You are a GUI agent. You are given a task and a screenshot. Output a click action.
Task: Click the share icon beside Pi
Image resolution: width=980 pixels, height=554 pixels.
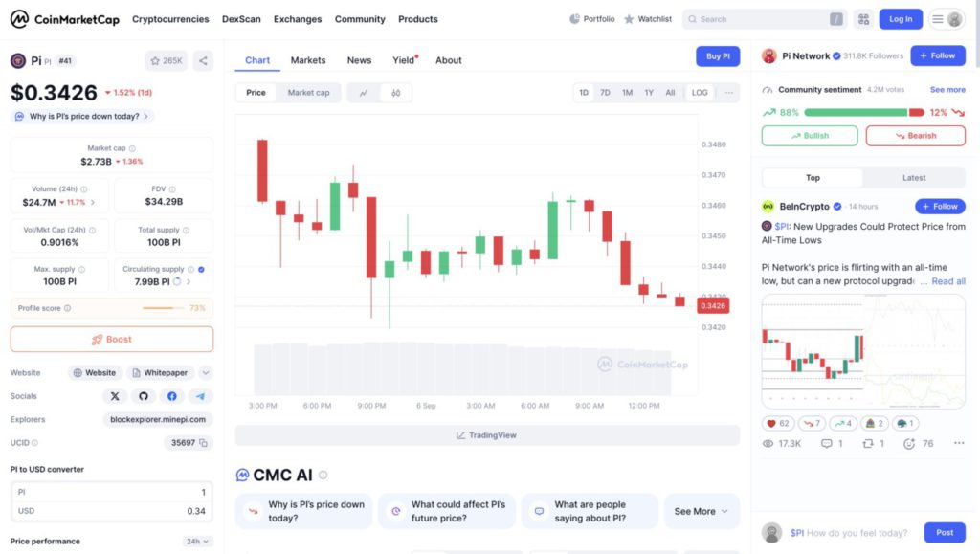[x=203, y=60]
